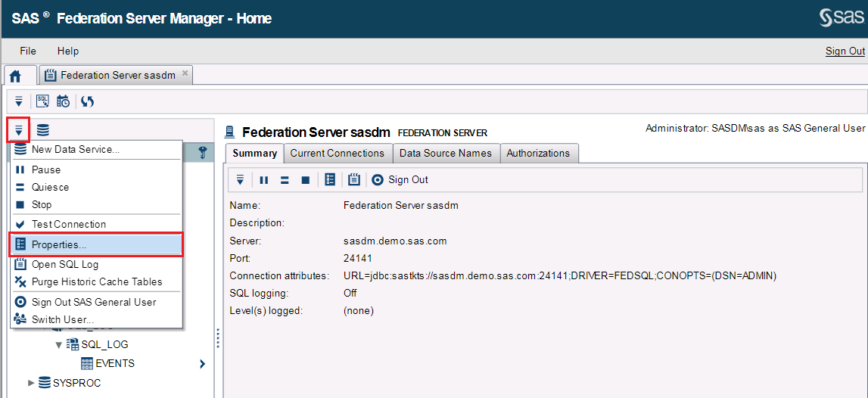The height and width of the screenshot is (398, 868).
Task: Open the SQL log icon in Summary toolbar
Action: (353, 180)
